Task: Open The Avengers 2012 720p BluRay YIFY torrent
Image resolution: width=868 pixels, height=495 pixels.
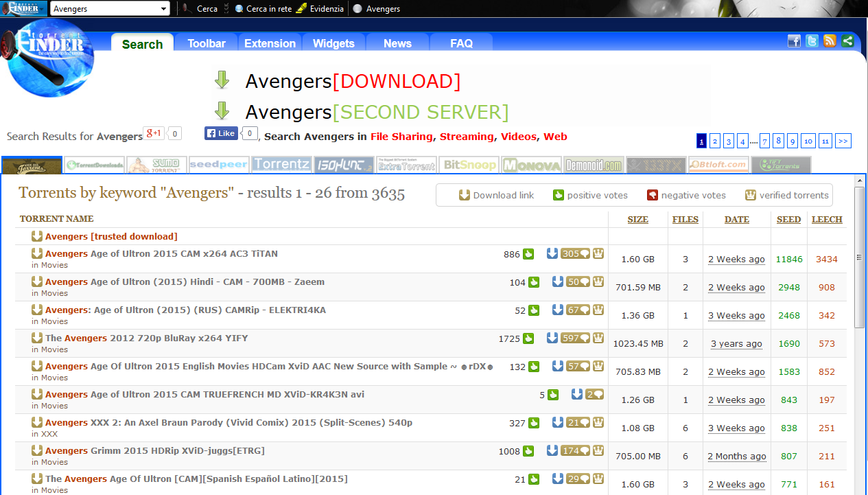Action: [x=146, y=338]
